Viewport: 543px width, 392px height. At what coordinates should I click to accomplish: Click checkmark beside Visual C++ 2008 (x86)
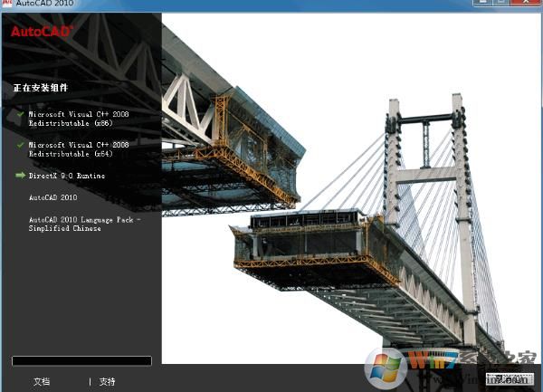(20, 115)
